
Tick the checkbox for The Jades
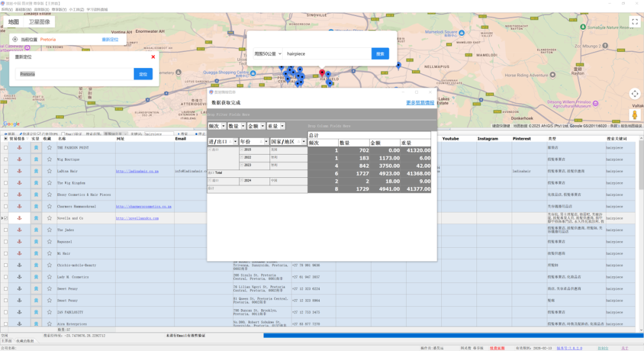click(x=6, y=230)
